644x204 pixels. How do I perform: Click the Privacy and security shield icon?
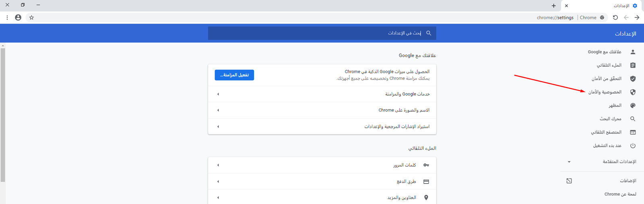[633, 92]
